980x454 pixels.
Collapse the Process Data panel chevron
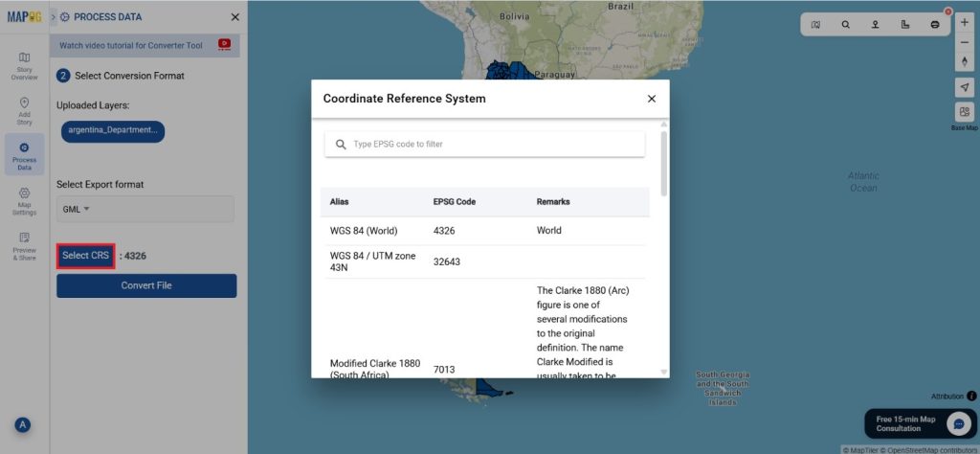coord(54,17)
